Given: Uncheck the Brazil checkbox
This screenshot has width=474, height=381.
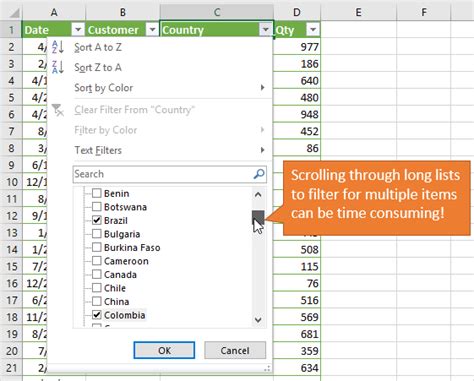Looking at the screenshot, I should [97, 220].
